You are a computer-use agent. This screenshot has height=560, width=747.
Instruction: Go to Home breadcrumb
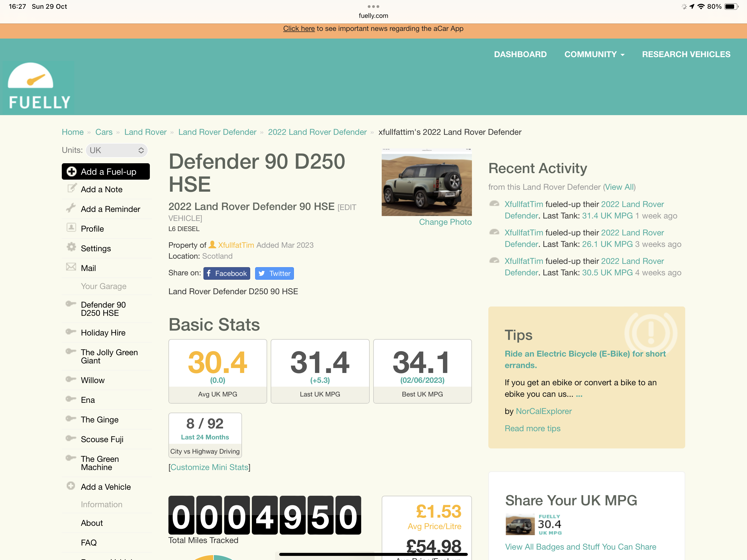73,132
